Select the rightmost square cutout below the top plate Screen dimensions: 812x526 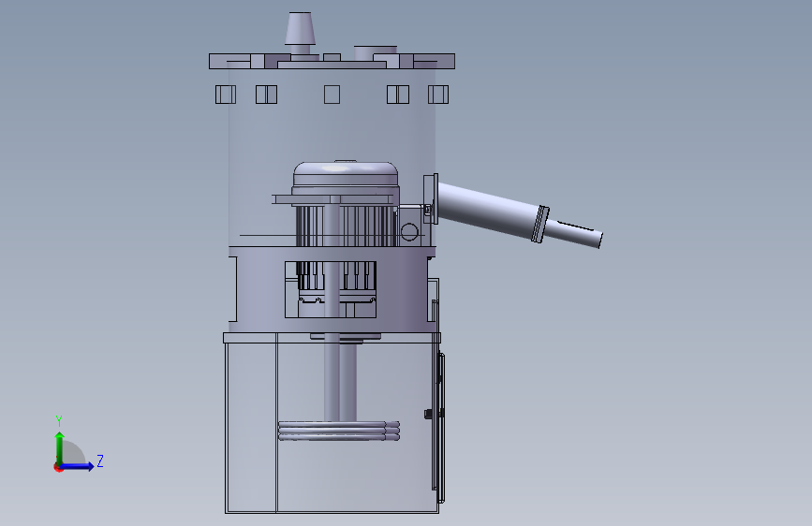point(438,95)
